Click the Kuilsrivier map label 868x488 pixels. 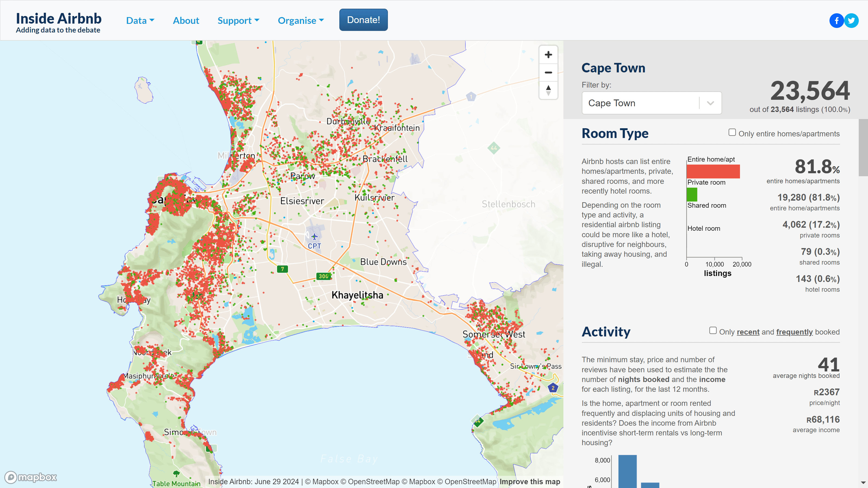[374, 198]
